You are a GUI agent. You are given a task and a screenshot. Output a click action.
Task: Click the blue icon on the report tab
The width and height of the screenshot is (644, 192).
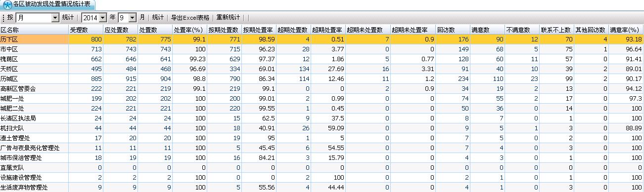pos(7,5)
